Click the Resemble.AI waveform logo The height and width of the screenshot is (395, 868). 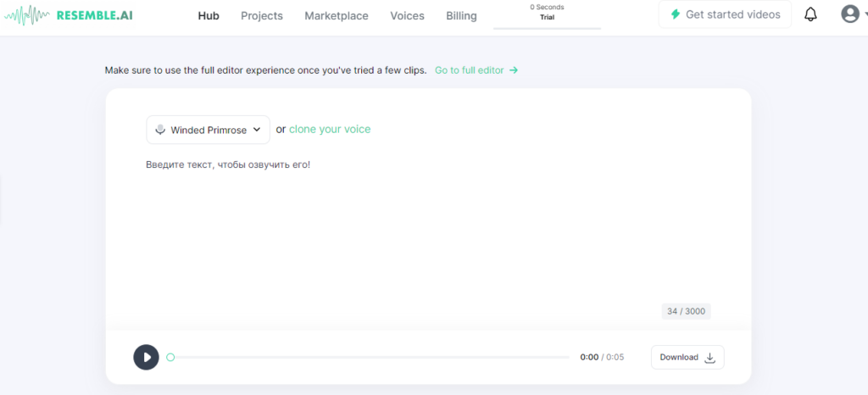pos(27,15)
